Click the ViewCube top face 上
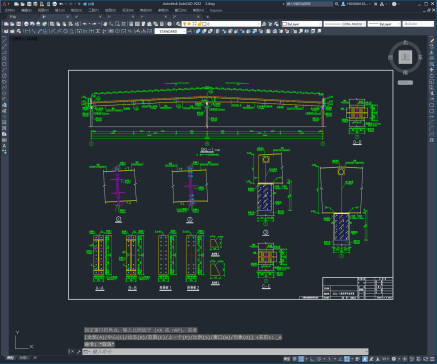Viewport: 437px width, 364px height. click(x=405, y=57)
